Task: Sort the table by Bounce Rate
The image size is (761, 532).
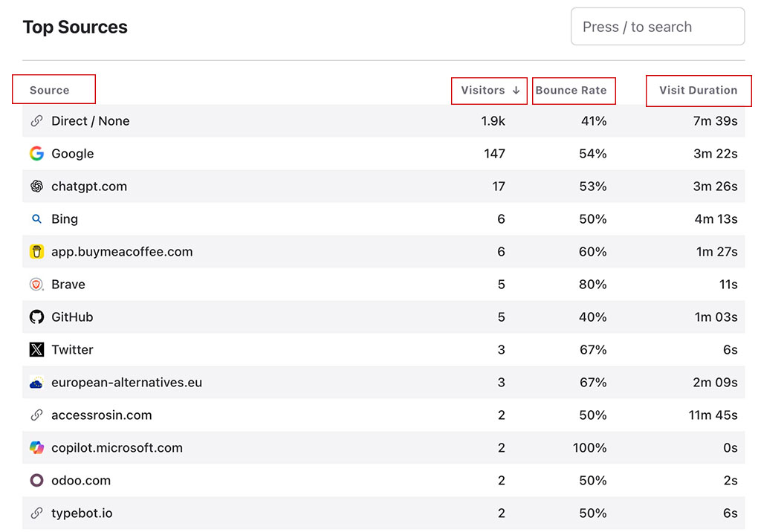Action: point(574,91)
